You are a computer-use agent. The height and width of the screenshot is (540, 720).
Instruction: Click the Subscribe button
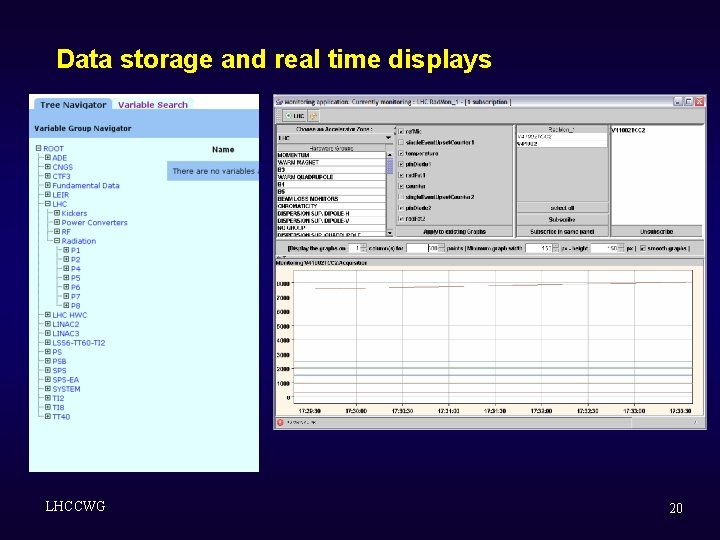[x=562, y=219]
